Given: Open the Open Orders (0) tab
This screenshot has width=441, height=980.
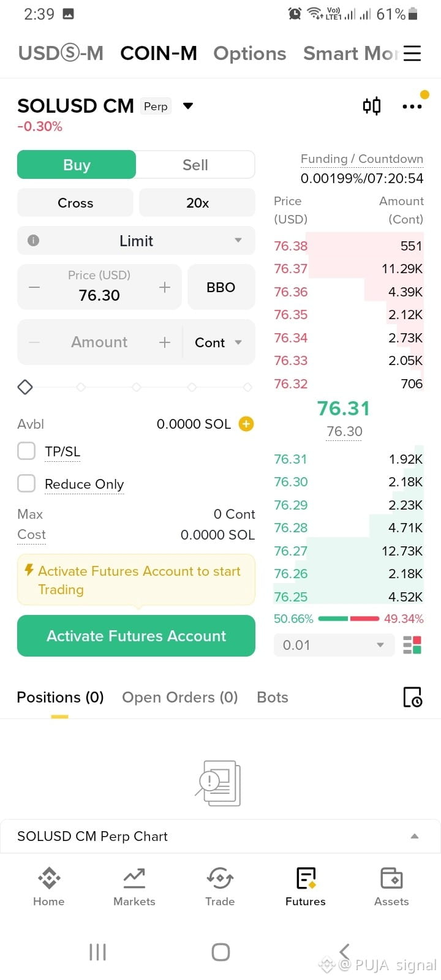Looking at the screenshot, I should [180, 697].
